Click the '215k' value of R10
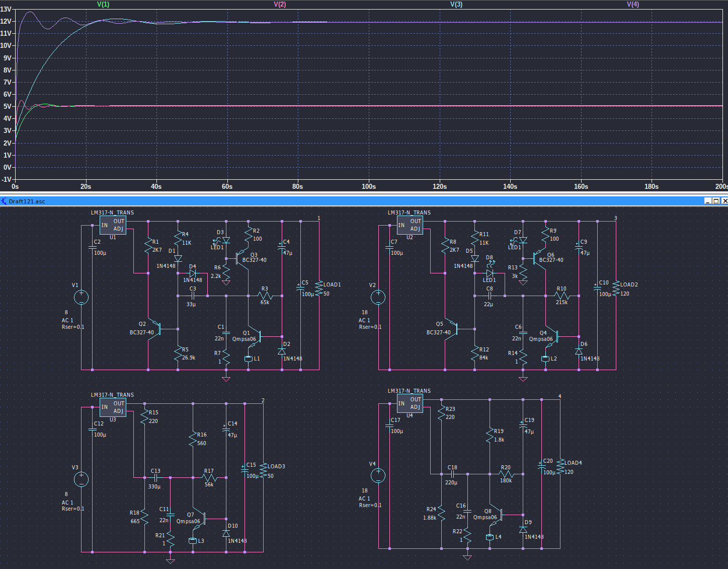The image size is (728, 569). 561,302
